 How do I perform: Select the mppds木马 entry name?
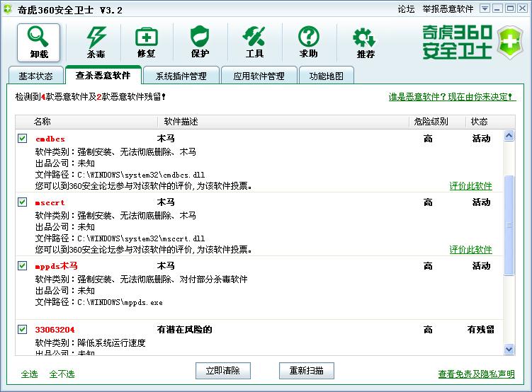coord(57,266)
